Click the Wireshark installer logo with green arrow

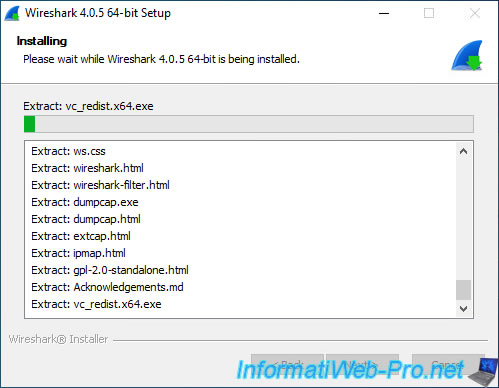click(x=467, y=56)
